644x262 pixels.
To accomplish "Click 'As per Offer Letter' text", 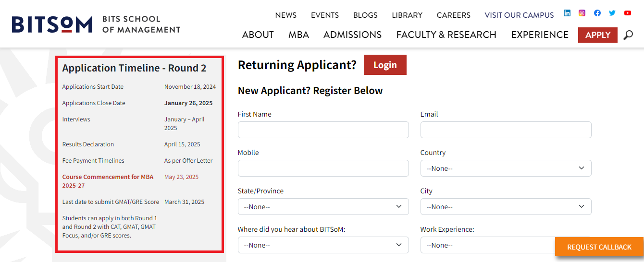I will tap(188, 161).
